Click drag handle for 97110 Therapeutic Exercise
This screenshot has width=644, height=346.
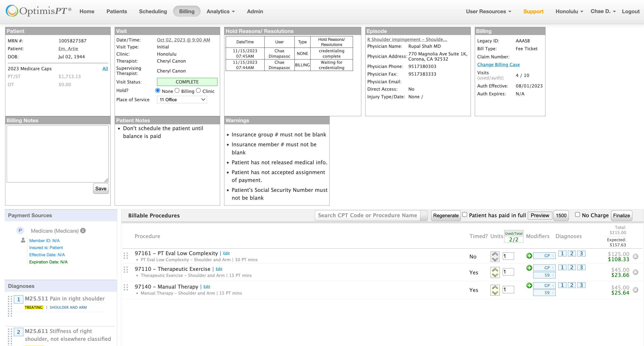[126, 269]
